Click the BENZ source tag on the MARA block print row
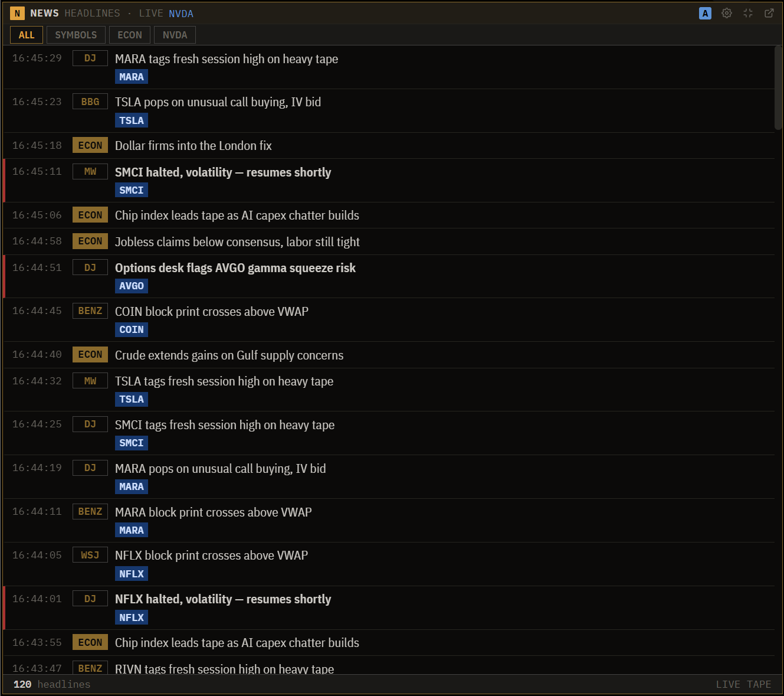Image resolution: width=784 pixels, height=696 pixels. (x=90, y=511)
